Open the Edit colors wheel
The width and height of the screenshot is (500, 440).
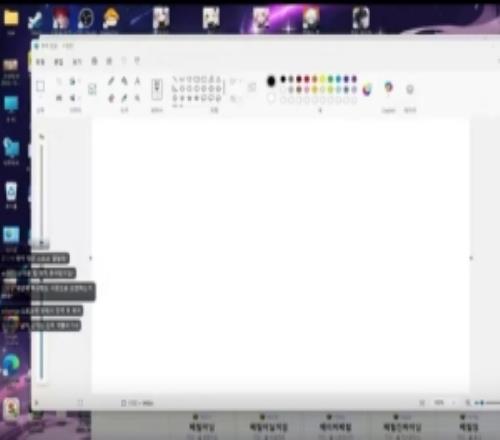(x=367, y=89)
